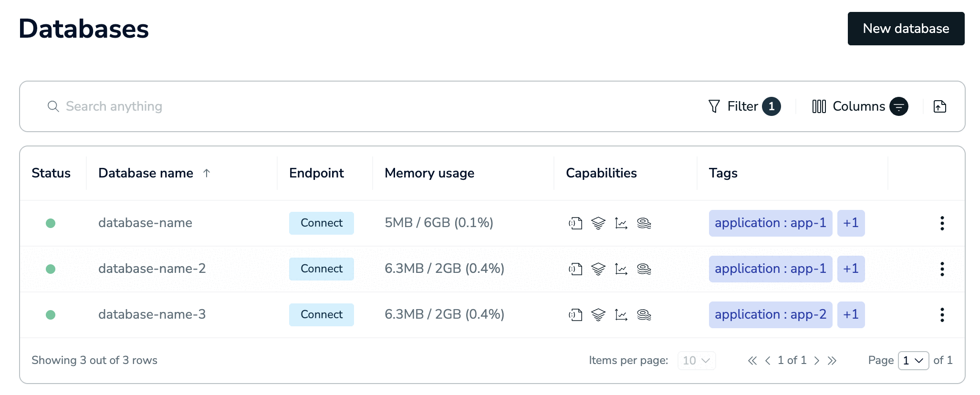The image size is (980, 395).
Task: Click the layers capability icon for database-name-2
Action: click(x=598, y=269)
